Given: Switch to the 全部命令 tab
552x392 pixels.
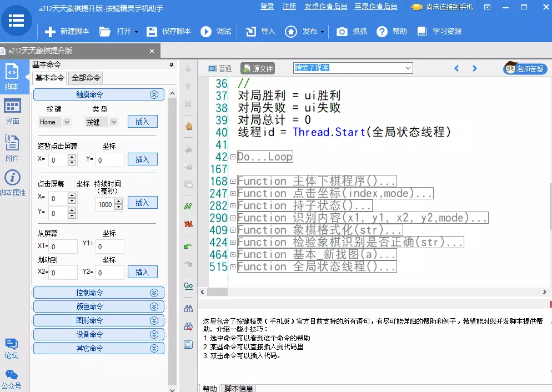Looking at the screenshot, I should click(x=86, y=78).
